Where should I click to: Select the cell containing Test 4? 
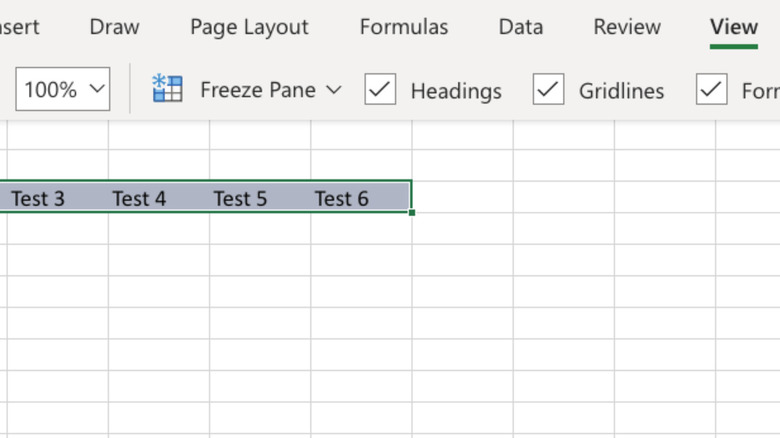pos(139,198)
